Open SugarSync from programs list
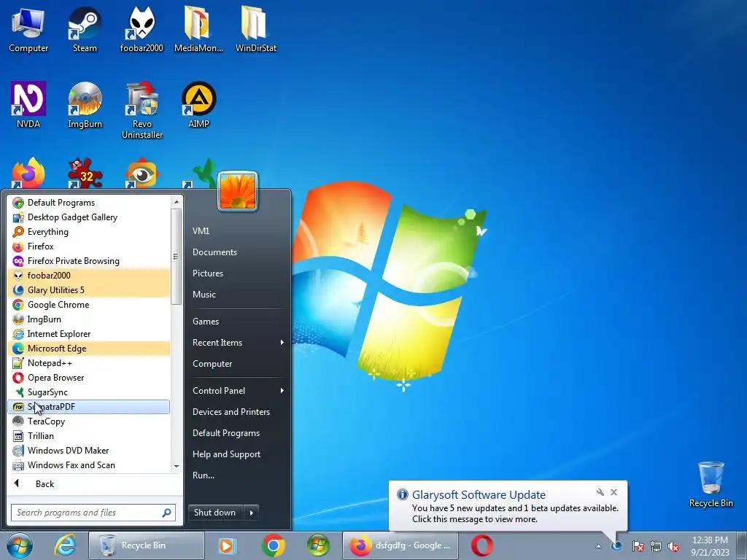Viewport: 747px width, 560px height. tap(88, 392)
